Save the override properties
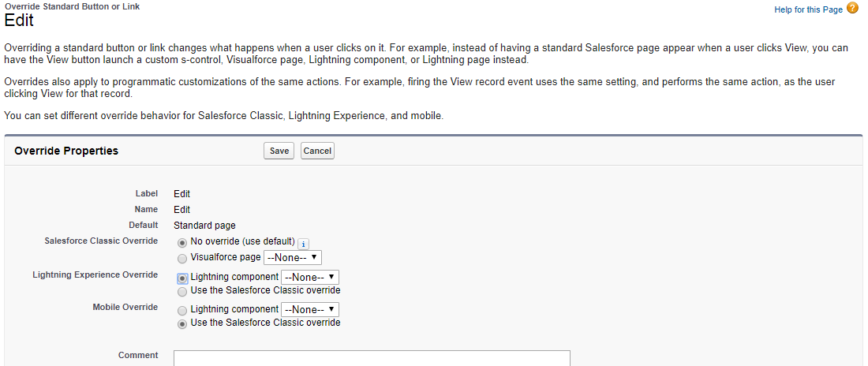Viewport: 868px width, 366px height. (x=279, y=151)
